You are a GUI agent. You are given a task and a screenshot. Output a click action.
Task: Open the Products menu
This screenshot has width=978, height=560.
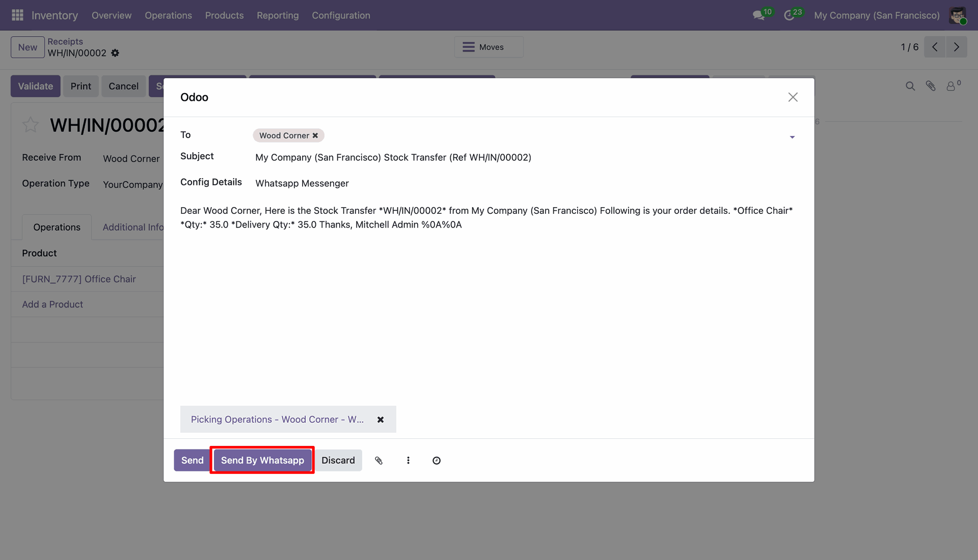click(224, 15)
